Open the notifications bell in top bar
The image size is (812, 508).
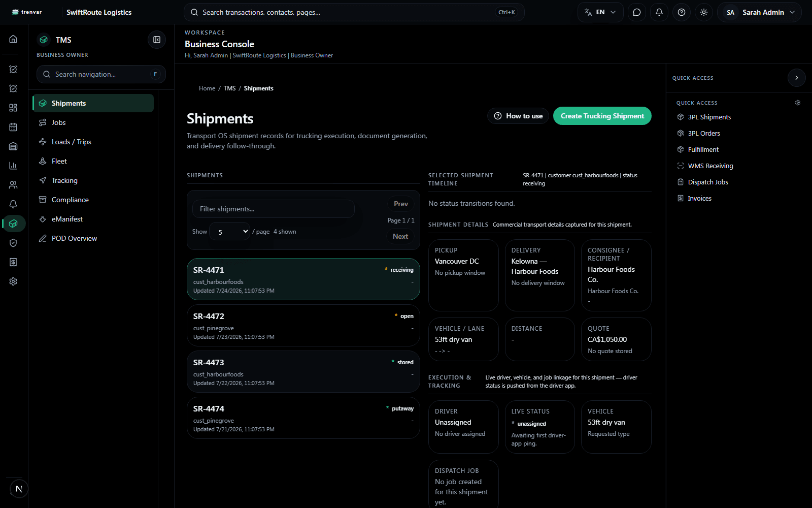click(659, 12)
